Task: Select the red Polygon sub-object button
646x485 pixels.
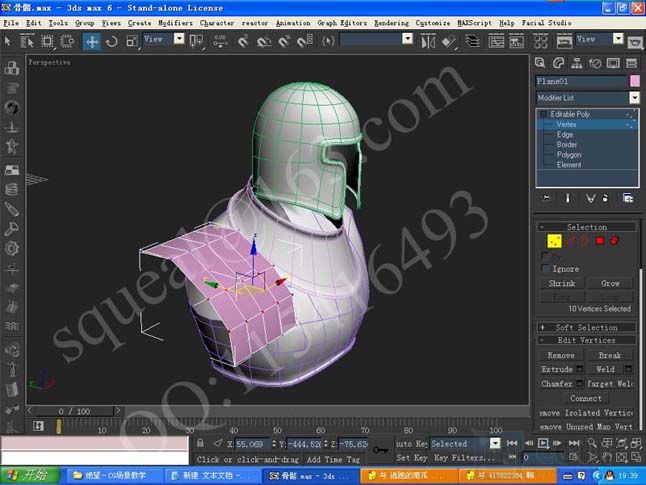Action: click(x=599, y=241)
